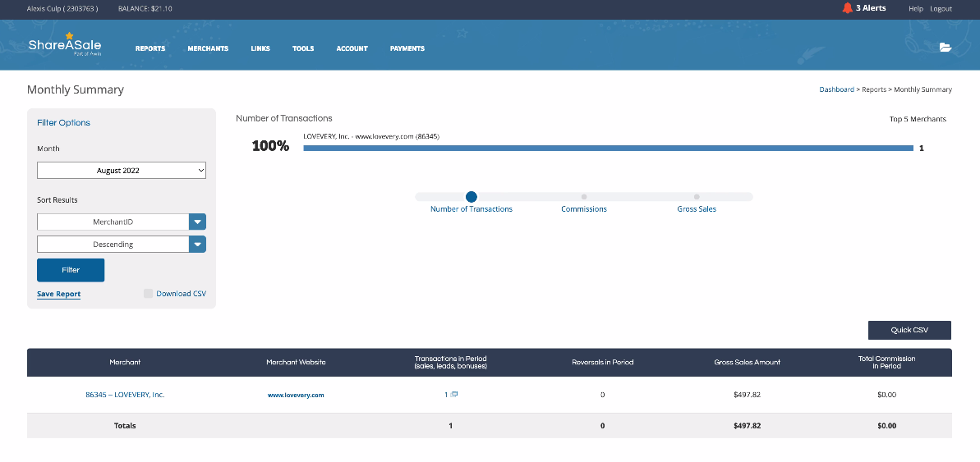Screen dimensions: 980x462
Task: Click the $497.82 value in LOVEVERY row
Action: pos(747,395)
